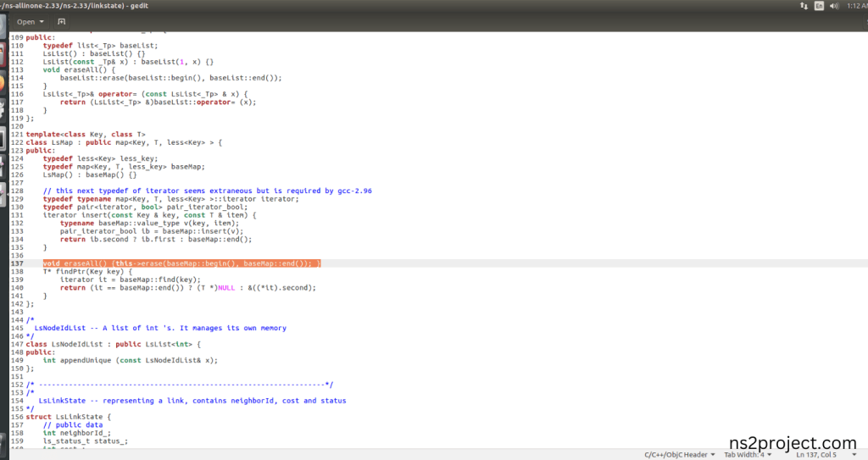Click line 'T* findPtr(Key key) {'
Screen dimensions: 868x460
point(87,271)
